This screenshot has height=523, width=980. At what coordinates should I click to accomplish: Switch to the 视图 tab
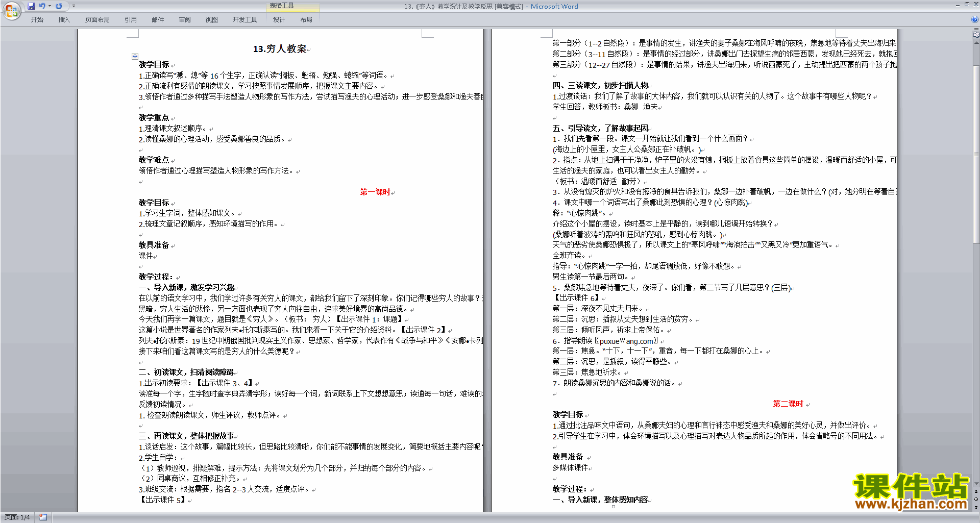[212, 20]
